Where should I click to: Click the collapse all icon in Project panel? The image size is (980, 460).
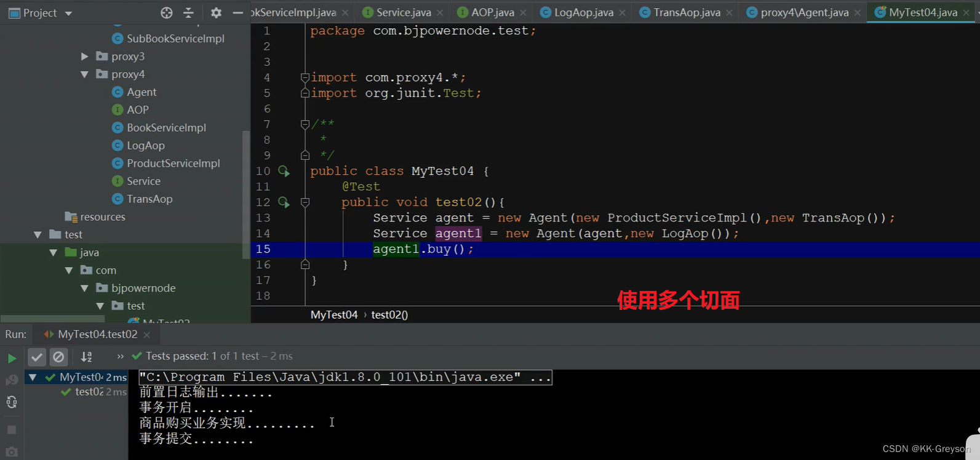pyautogui.click(x=188, y=13)
